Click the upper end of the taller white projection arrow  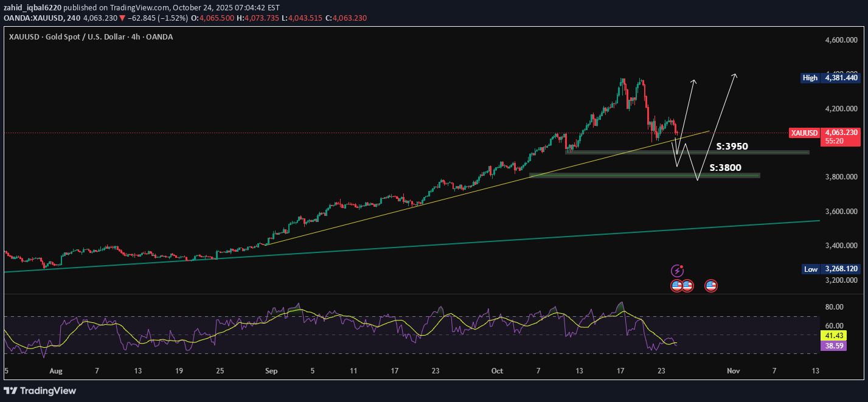click(735, 75)
